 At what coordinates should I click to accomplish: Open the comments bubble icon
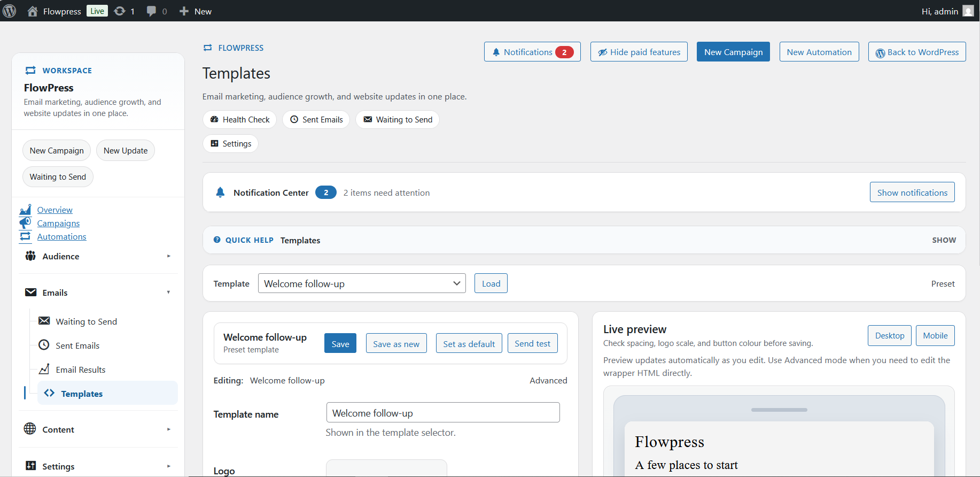click(151, 11)
